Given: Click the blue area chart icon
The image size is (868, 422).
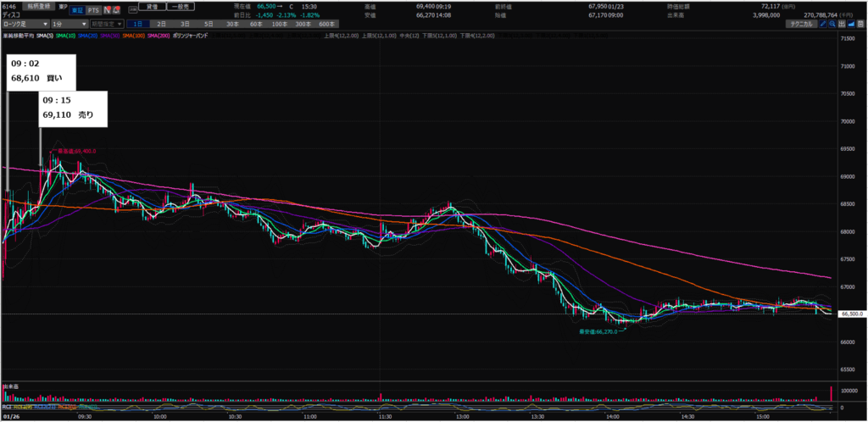Looking at the screenshot, I should click(x=852, y=25).
